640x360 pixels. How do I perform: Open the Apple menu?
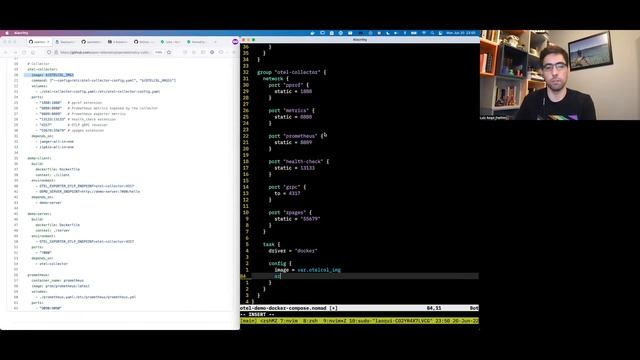tap(7, 33)
